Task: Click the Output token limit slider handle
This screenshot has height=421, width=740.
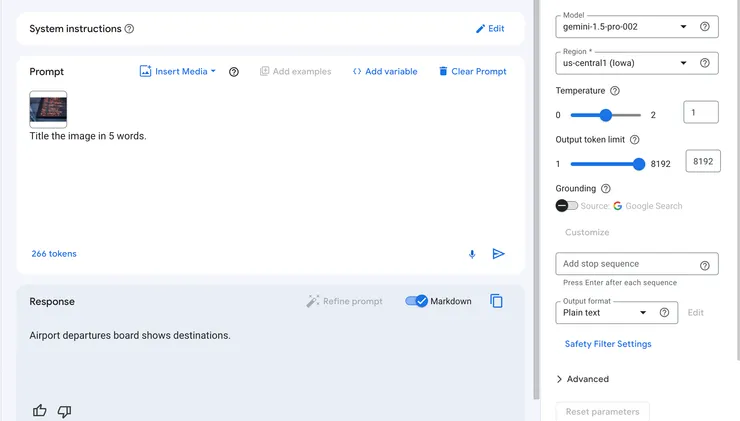Action: pos(639,164)
